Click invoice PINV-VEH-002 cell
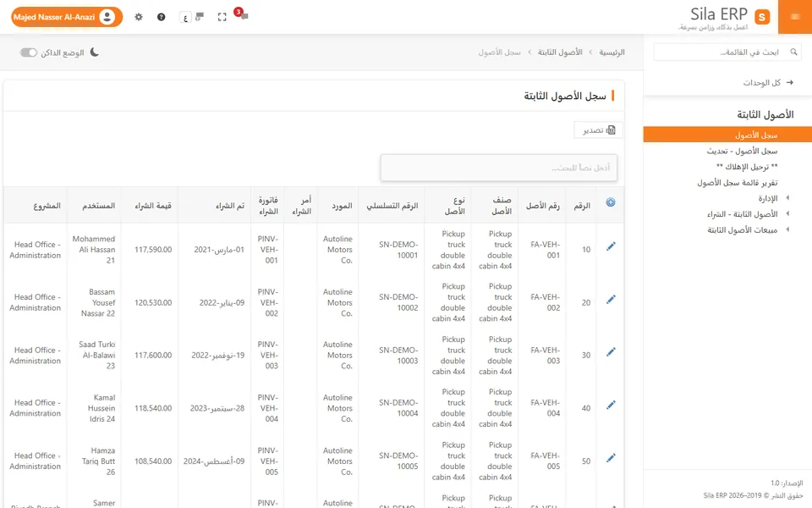 click(x=268, y=303)
